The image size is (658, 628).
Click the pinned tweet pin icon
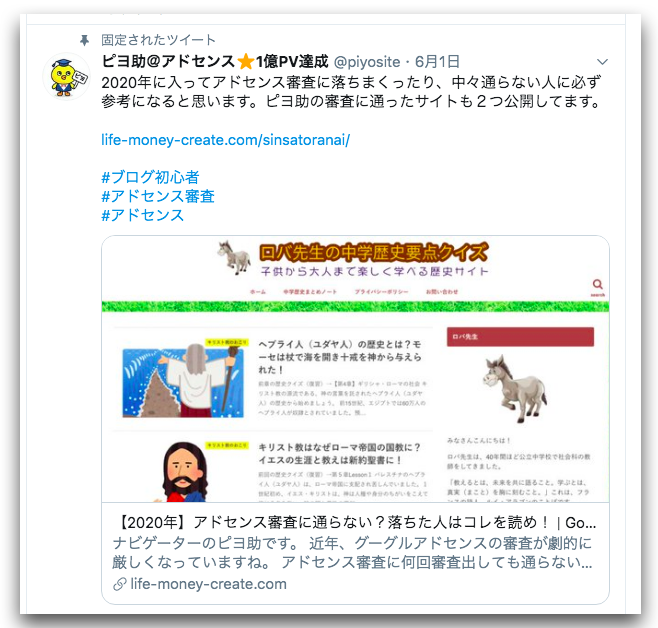pos(84,40)
